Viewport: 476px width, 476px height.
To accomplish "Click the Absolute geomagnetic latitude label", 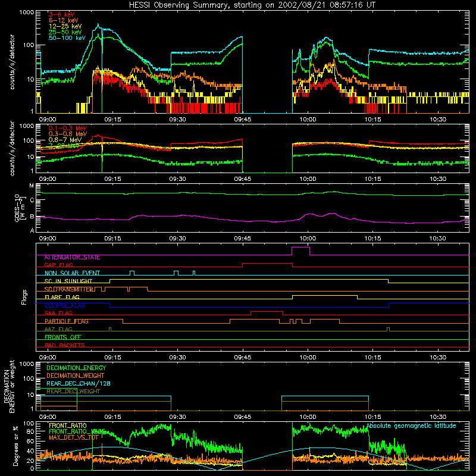I will coord(411,425).
